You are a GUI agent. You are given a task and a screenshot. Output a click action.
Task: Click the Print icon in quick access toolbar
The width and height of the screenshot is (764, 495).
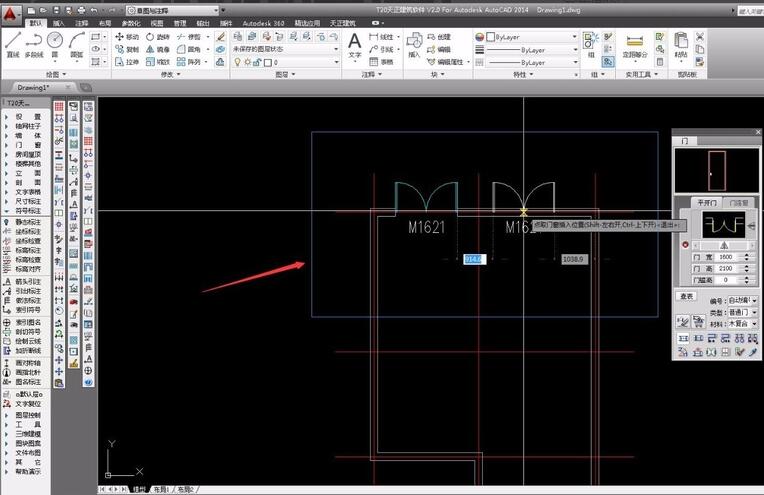(81, 10)
